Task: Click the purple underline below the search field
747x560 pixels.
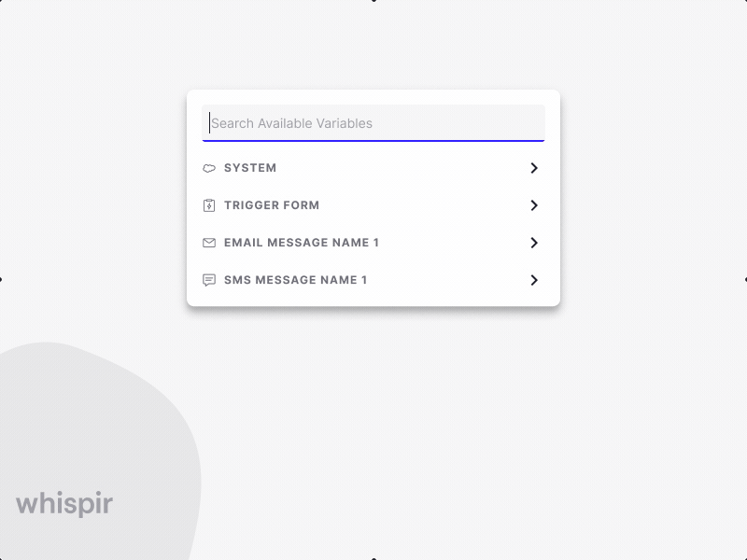Action: click(x=373, y=140)
